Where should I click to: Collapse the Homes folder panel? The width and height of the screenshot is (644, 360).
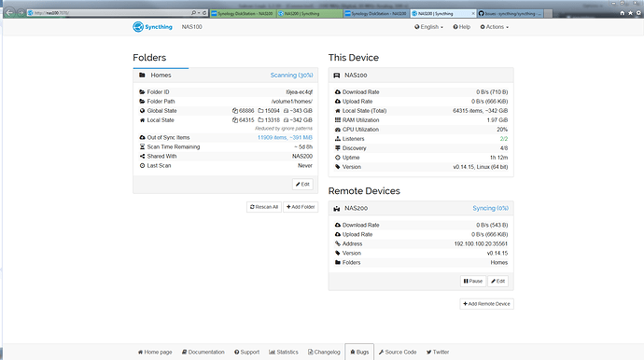click(x=226, y=76)
